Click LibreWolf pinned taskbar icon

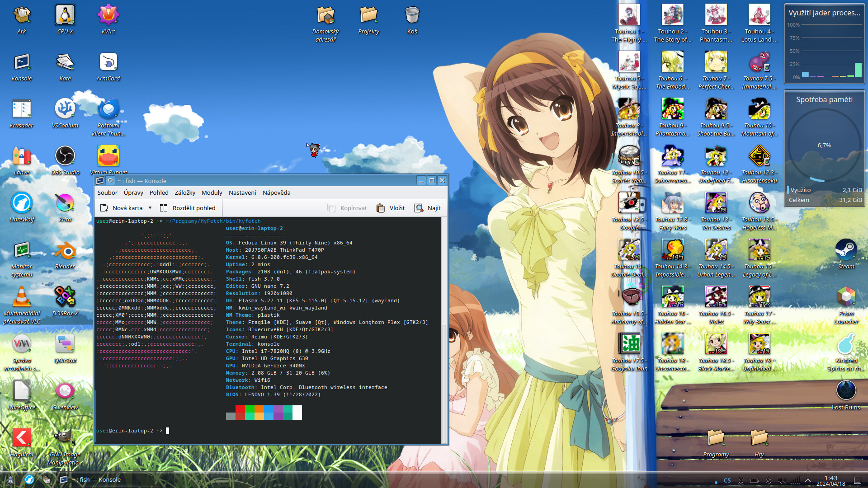click(x=29, y=479)
